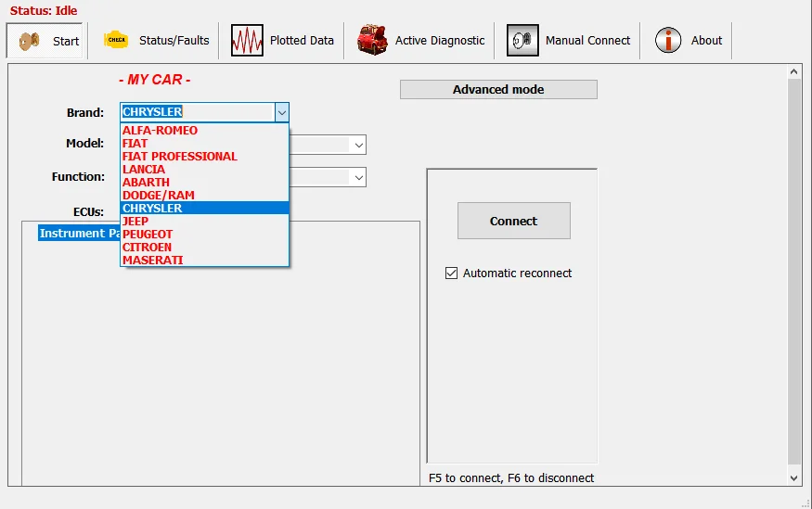Click the vertical scrollbar thumb
This screenshot has width=812, height=509.
[x=793, y=272]
